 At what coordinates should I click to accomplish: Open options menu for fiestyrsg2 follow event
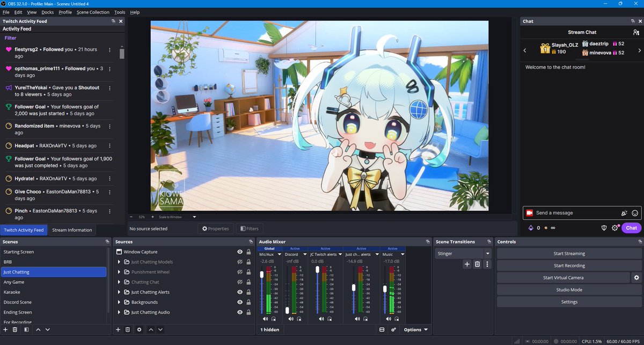point(110,50)
